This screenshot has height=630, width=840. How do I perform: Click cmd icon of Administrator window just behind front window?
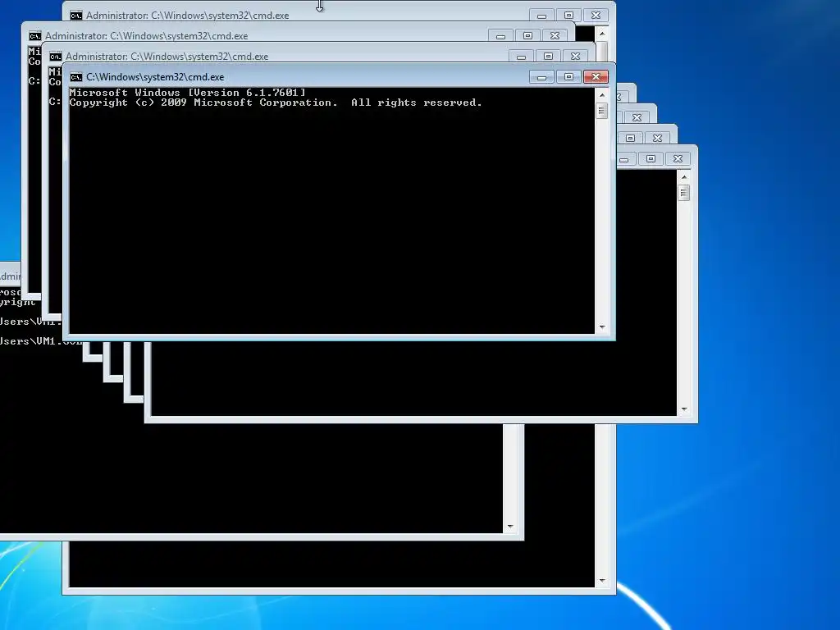click(x=55, y=57)
